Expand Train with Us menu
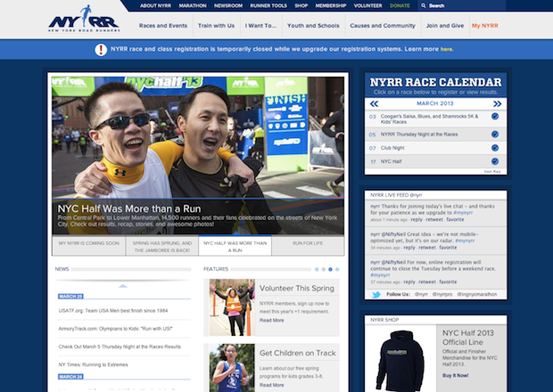The image size is (553, 392). click(216, 26)
